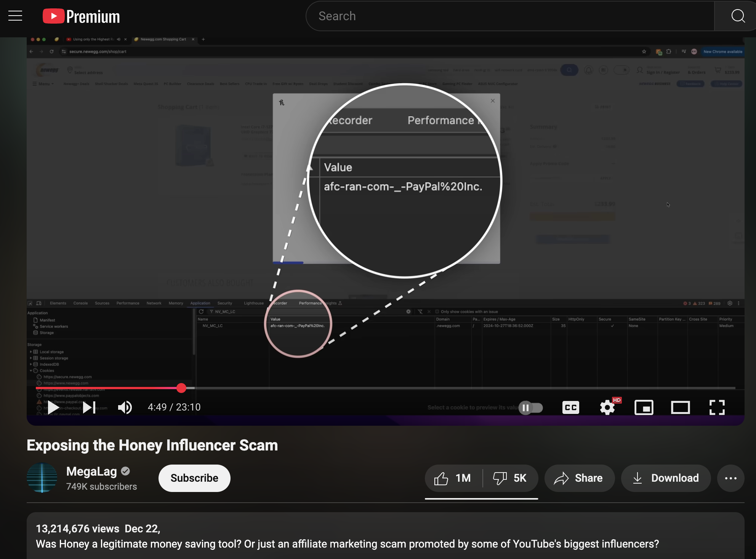
Task: Like the video (1M likes)
Action: point(453,478)
